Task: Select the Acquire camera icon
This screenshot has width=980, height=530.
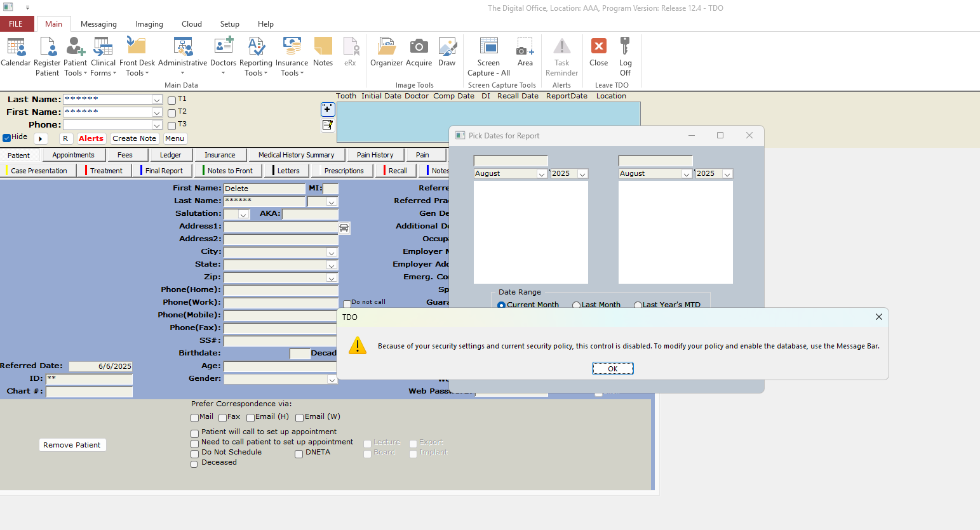Action: (x=419, y=48)
